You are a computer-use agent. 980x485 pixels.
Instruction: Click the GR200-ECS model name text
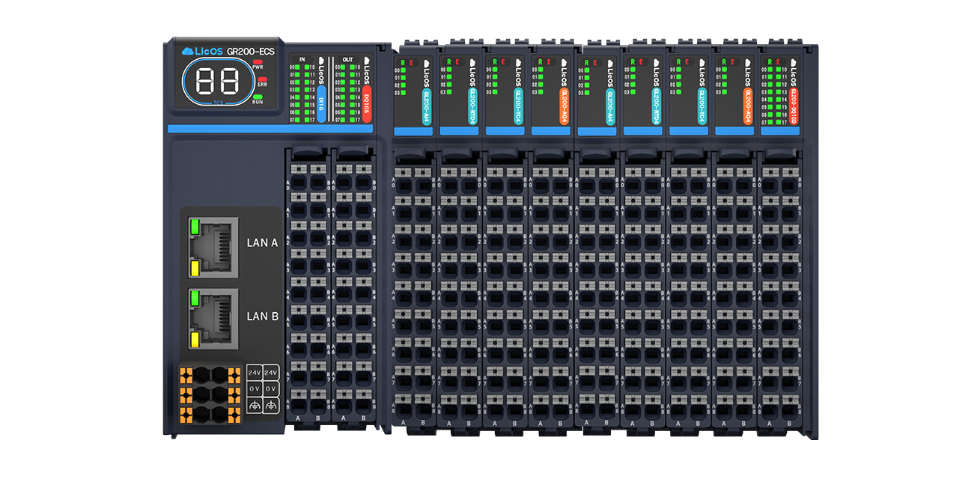[251, 51]
